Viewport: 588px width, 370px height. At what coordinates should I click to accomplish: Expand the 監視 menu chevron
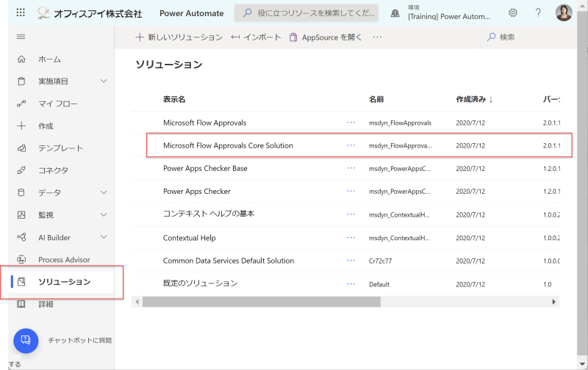coord(104,214)
